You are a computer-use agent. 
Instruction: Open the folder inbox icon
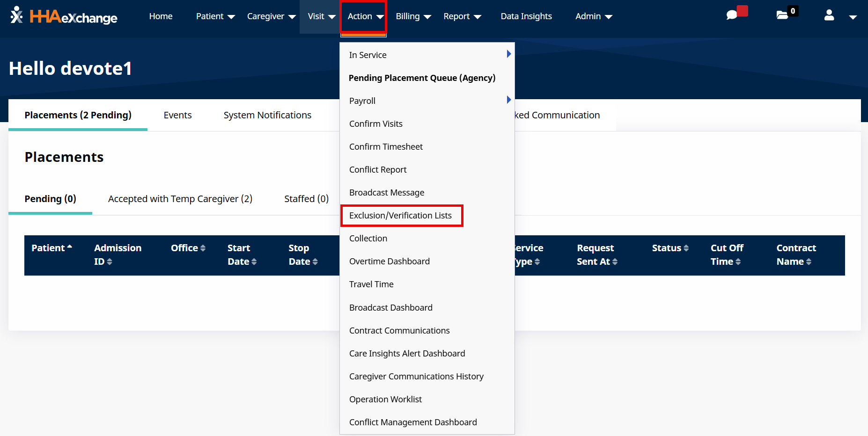pos(782,15)
